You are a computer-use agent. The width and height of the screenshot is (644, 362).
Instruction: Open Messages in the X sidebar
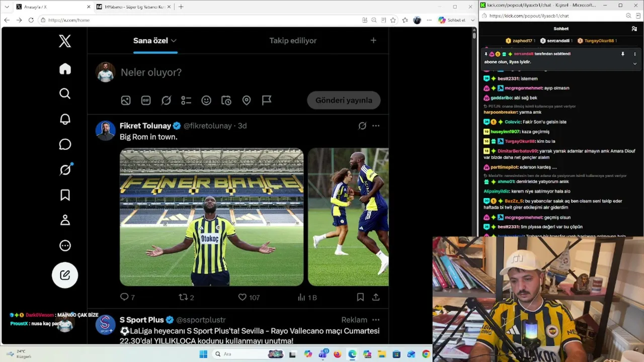65,144
